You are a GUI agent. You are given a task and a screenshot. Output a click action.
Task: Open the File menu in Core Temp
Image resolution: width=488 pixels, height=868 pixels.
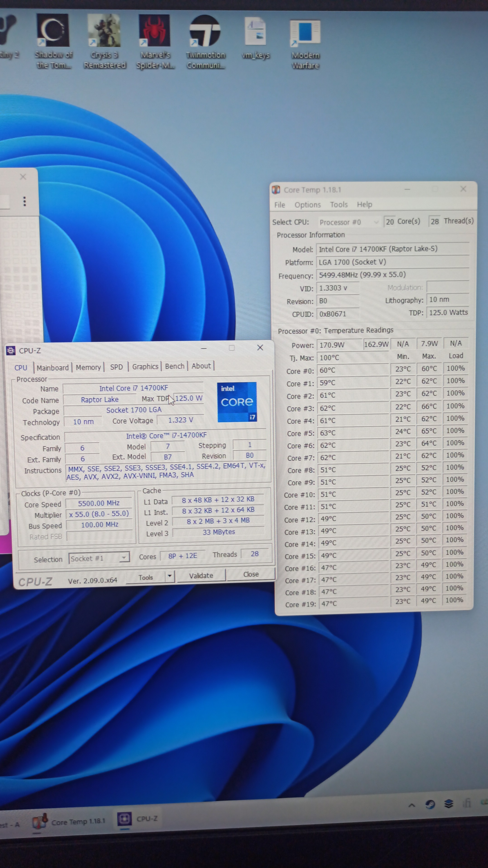tap(279, 205)
